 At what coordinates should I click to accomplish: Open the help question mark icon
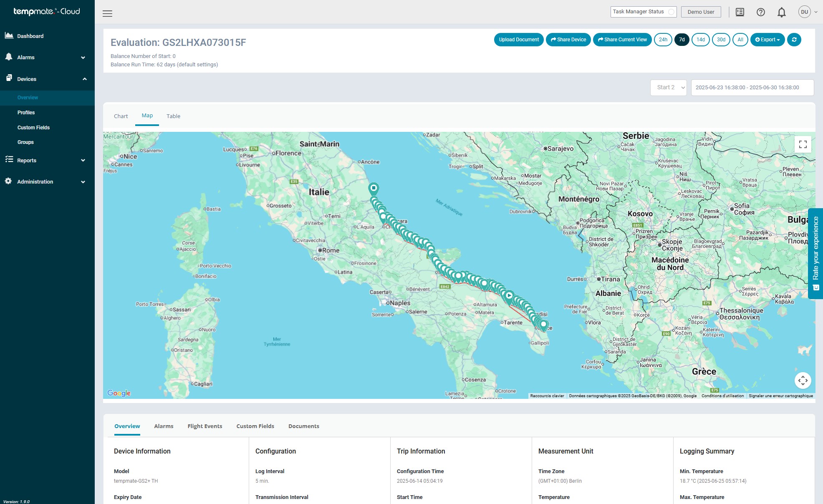coord(760,12)
